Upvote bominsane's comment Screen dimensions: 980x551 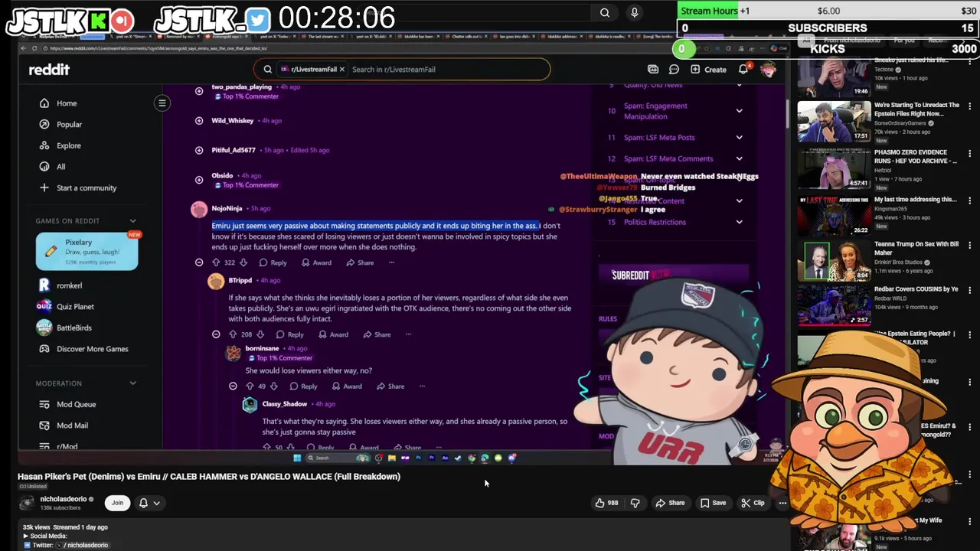pos(250,386)
